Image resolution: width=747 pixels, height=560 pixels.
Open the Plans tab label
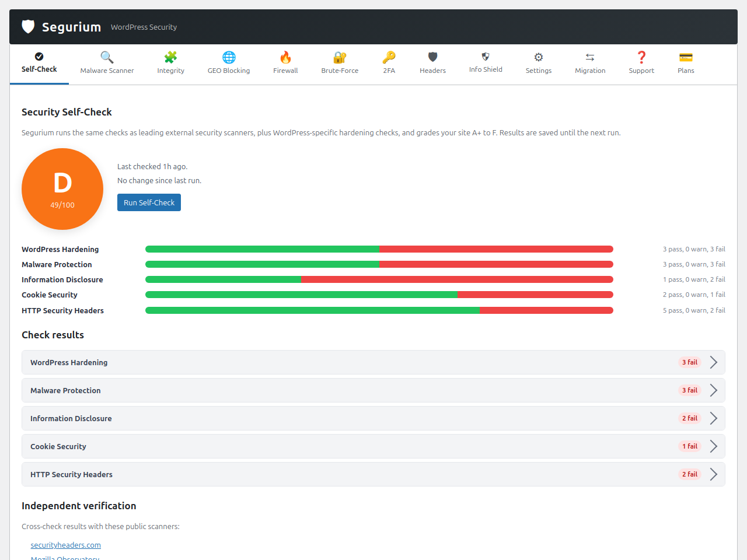click(x=686, y=71)
